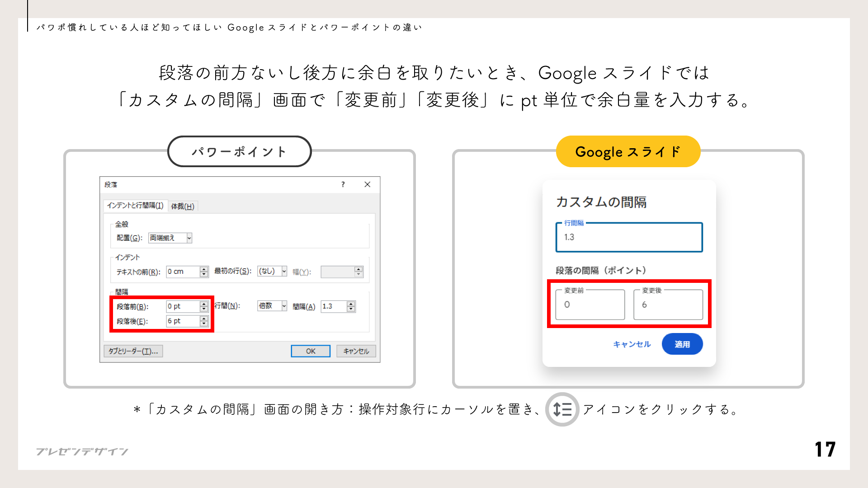The image size is (868, 488).
Task: Click the 間隔(A) 1.3 field
Action: coord(334,306)
